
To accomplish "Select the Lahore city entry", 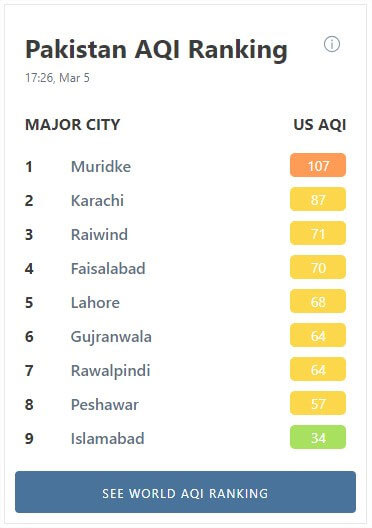I will coord(95,302).
